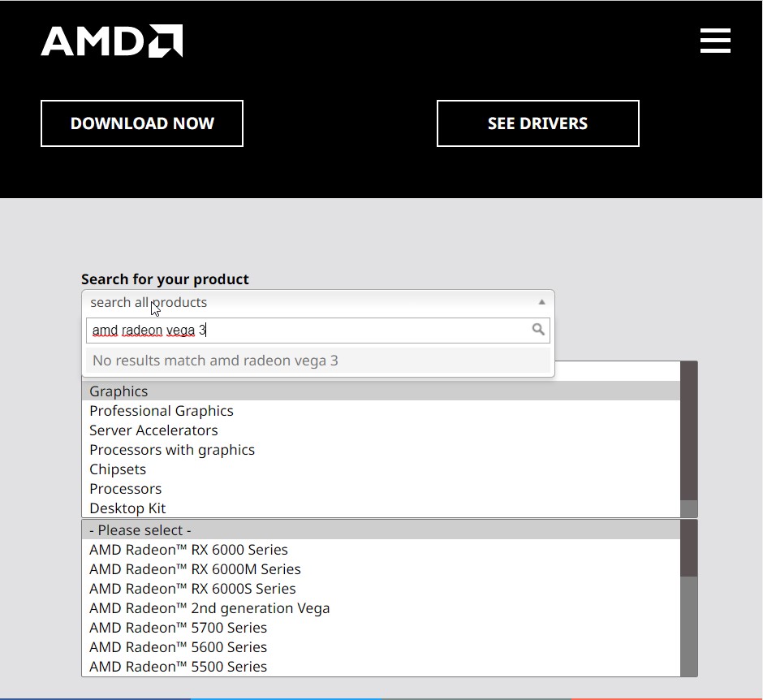Click the SEE DRIVERS button
This screenshot has height=700, width=763.
point(537,123)
